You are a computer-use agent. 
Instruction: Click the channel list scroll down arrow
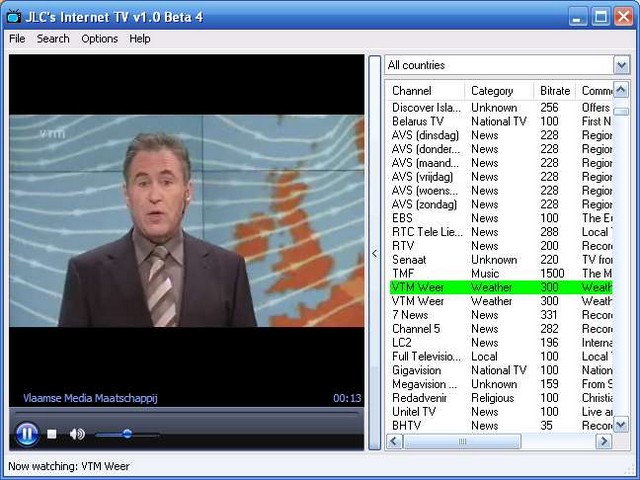[621, 424]
